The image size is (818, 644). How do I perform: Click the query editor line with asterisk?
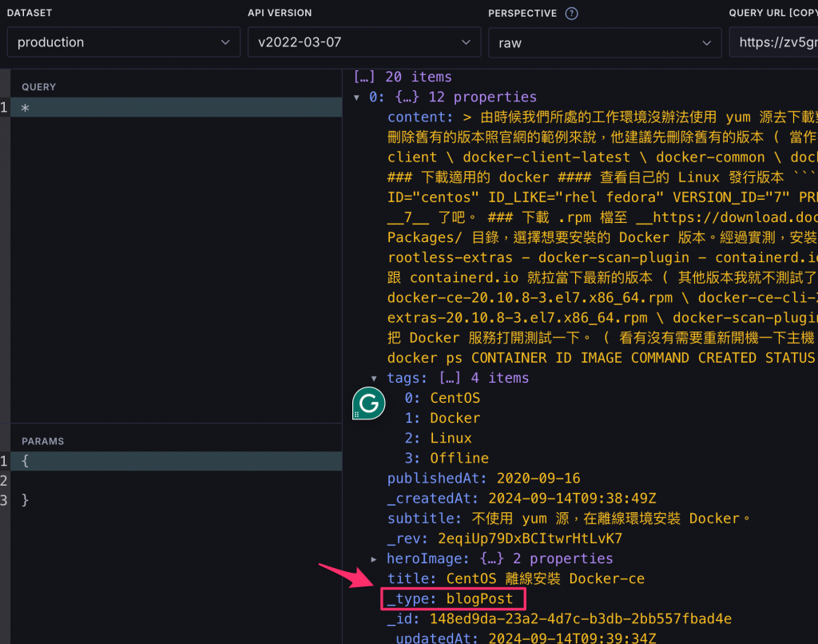(177, 108)
